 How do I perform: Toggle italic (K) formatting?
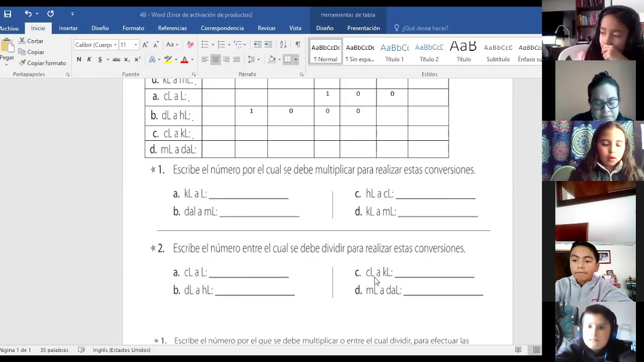point(90,60)
